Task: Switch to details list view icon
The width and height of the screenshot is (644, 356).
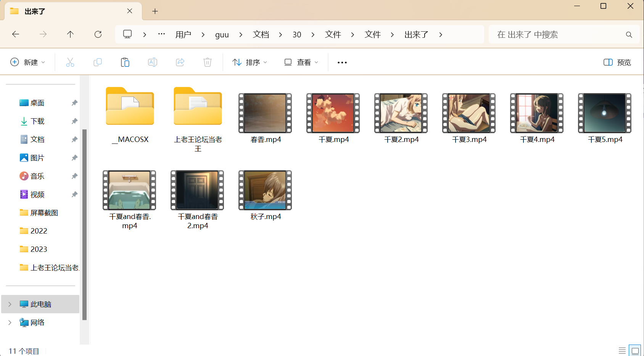Action: point(622,350)
